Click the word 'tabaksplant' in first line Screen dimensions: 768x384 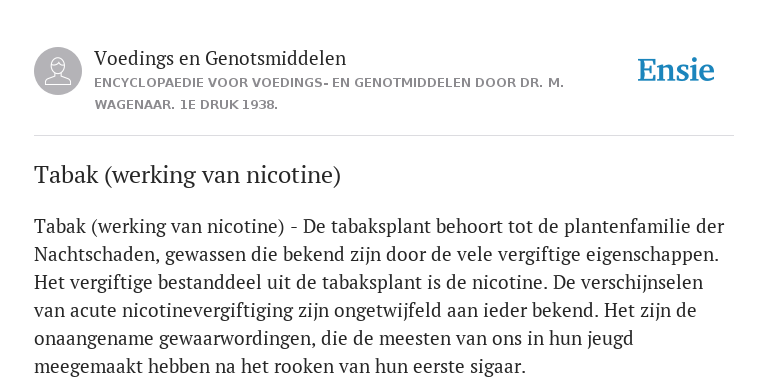tap(381, 227)
